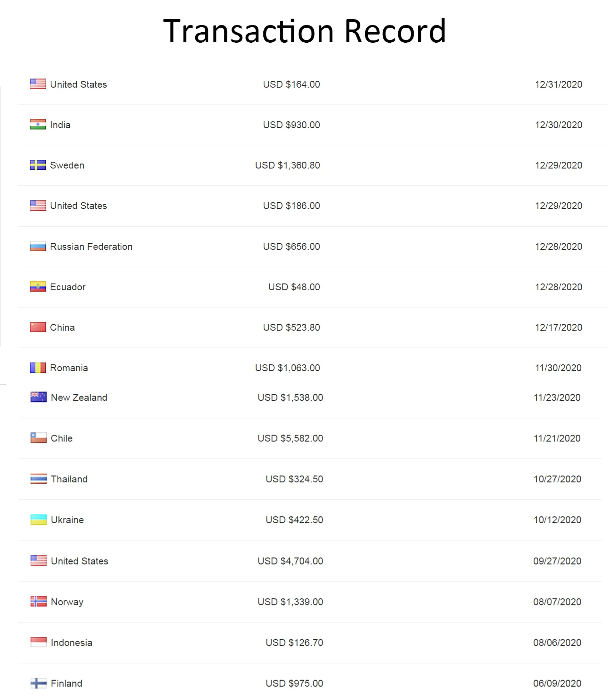
Task: Select the New Zealand flag icon
Action: tap(39, 397)
